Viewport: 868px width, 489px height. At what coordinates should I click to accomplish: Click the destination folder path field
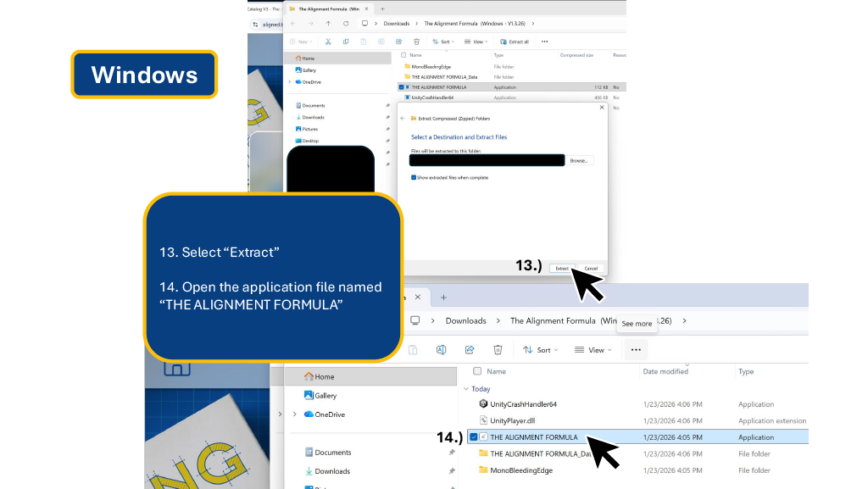(487, 159)
